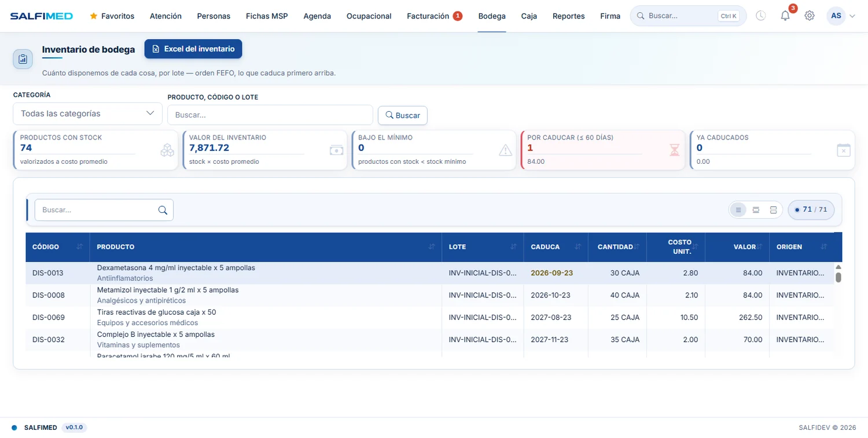Sort the table by PRODUCTO
The width and height of the screenshot is (868, 438).
432,247
